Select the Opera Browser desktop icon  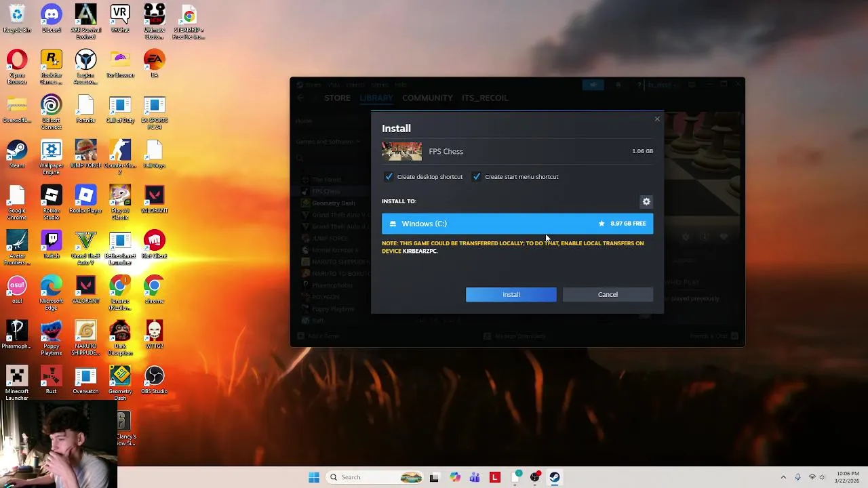17,66
